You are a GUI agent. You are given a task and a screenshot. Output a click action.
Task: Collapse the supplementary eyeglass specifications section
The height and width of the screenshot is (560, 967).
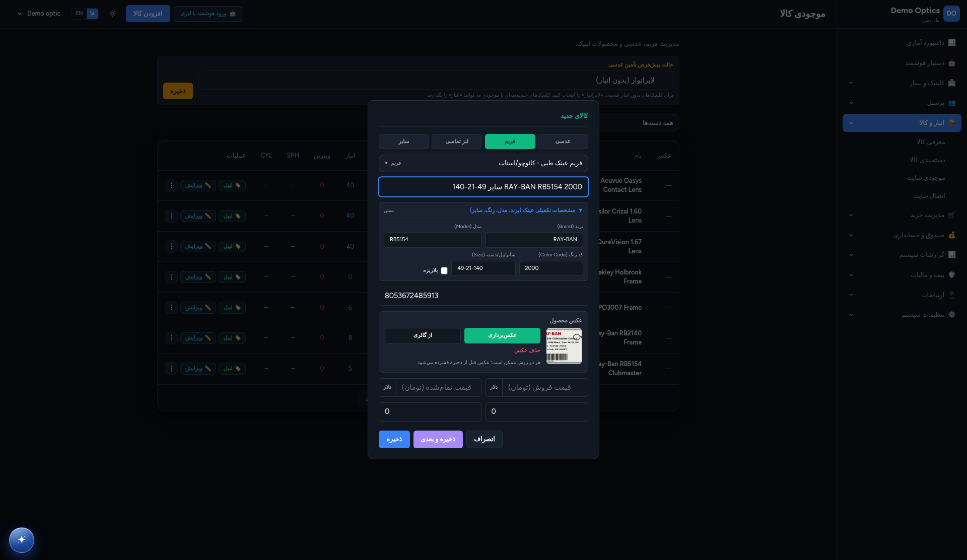click(x=483, y=211)
